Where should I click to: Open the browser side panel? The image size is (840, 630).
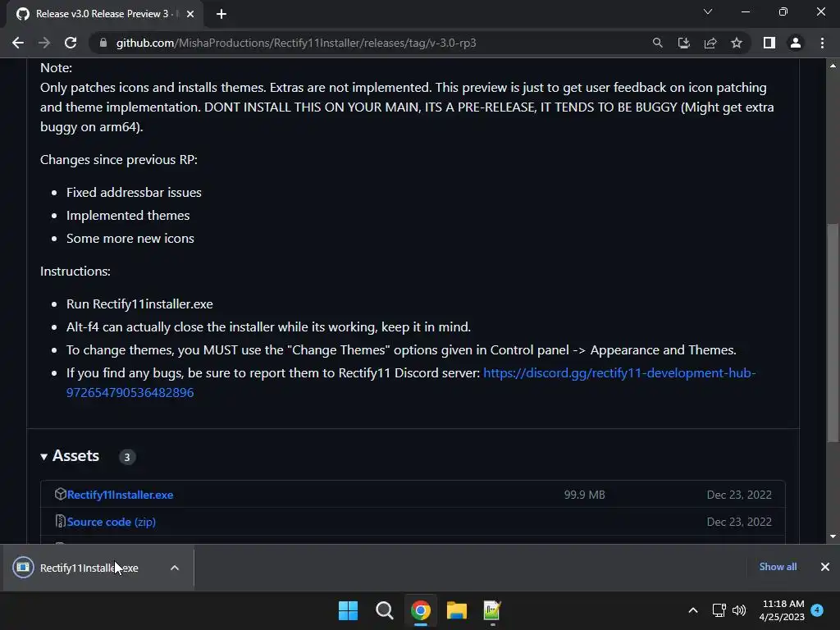(x=769, y=43)
